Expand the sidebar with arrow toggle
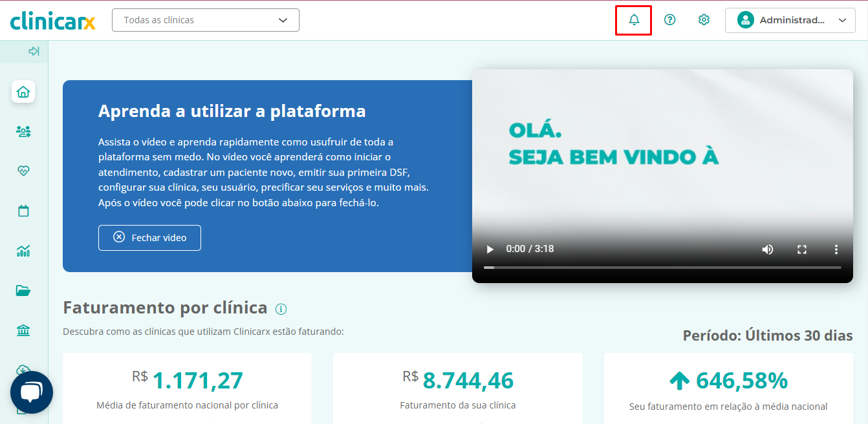 [x=34, y=52]
